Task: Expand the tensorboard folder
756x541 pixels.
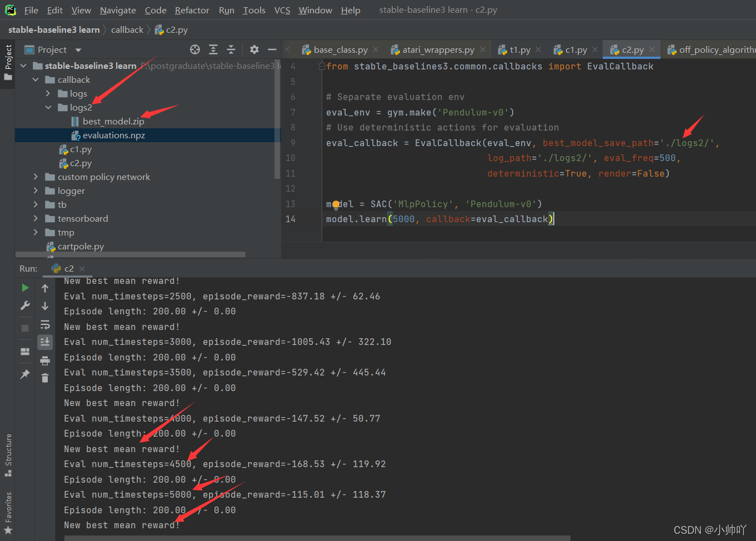Action: click(35, 218)
